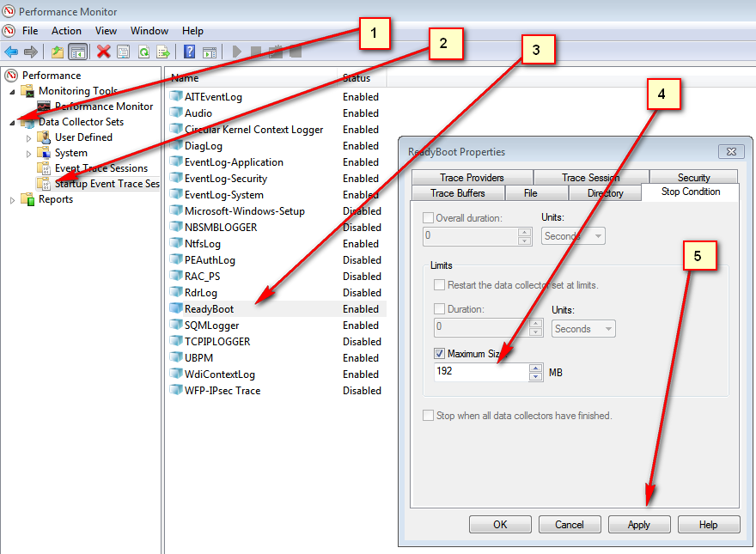Expand the Reports tree node
Image resolution: width=756 pixels, height=554 pixels.
13,200
